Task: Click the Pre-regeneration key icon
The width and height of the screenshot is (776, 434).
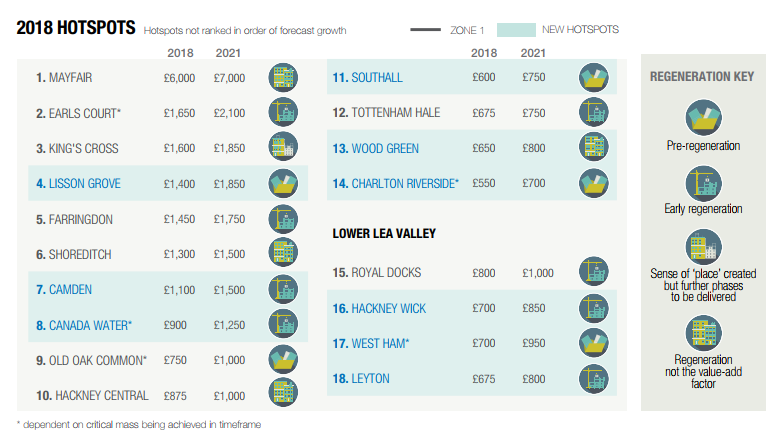Action: 703,117
